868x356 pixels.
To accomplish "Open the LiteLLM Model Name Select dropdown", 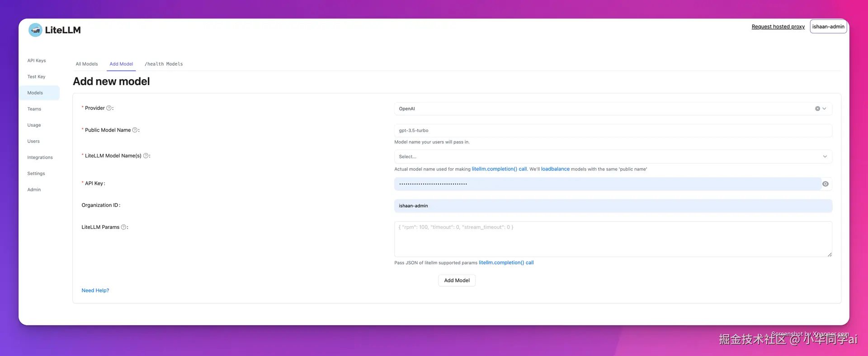I will pos(613,157).
